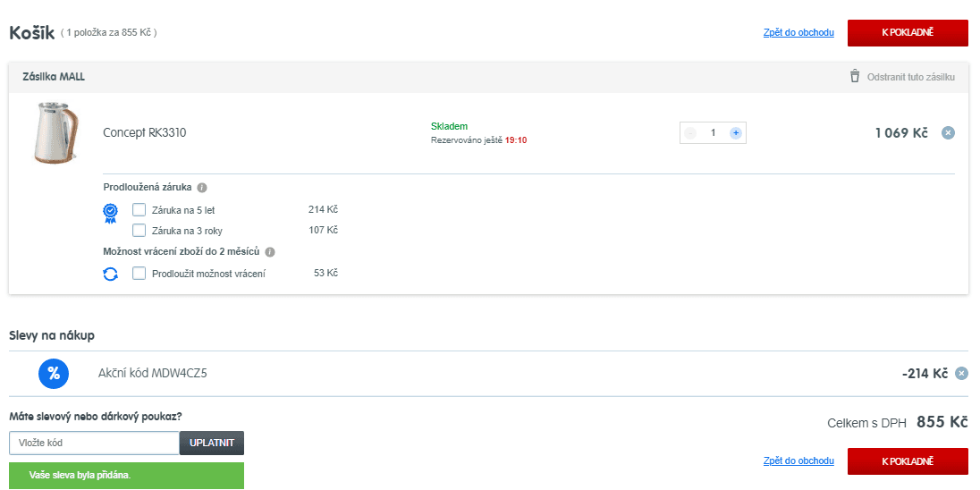Click the Vaše sleva byla přidána message
980x490 pixels.
pos(127,476)
